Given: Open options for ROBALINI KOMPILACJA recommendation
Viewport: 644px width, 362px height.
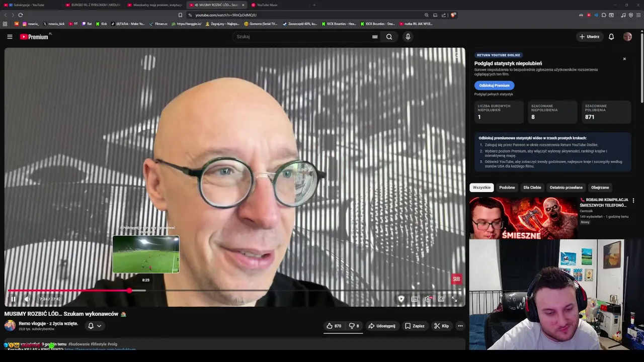Looking at the screenshot, I should point(633,200).
